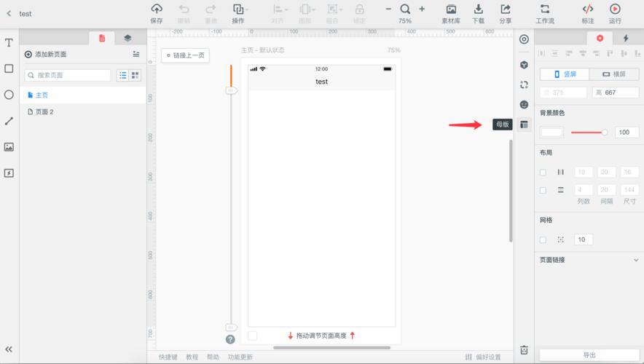This screenshot has width=644, height=364.
Task: Go back using the arrow beside test
Action: point(9,14)
